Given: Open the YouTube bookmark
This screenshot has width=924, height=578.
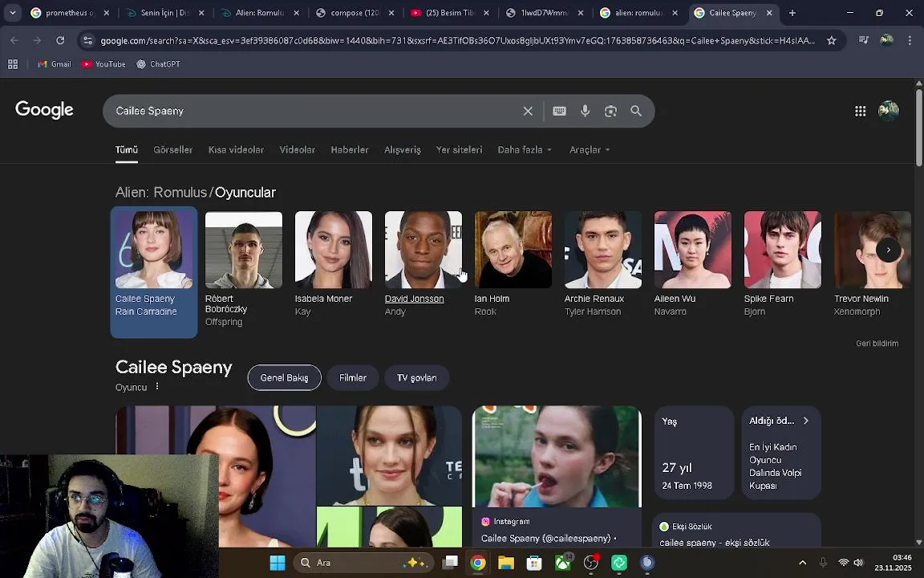Looking at the screenshot, I should pyautogui.click(x=103, y=64).
